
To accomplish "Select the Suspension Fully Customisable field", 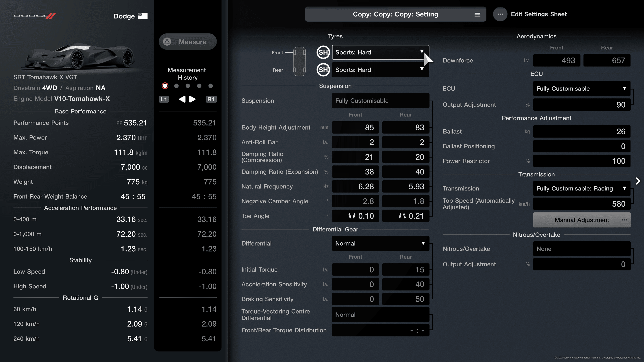I will (x=381, y=101).
